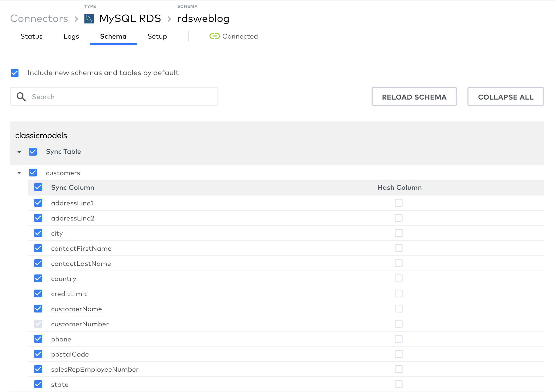
Task: Collapse the classicmodels schema arrow
Action: 19,152
